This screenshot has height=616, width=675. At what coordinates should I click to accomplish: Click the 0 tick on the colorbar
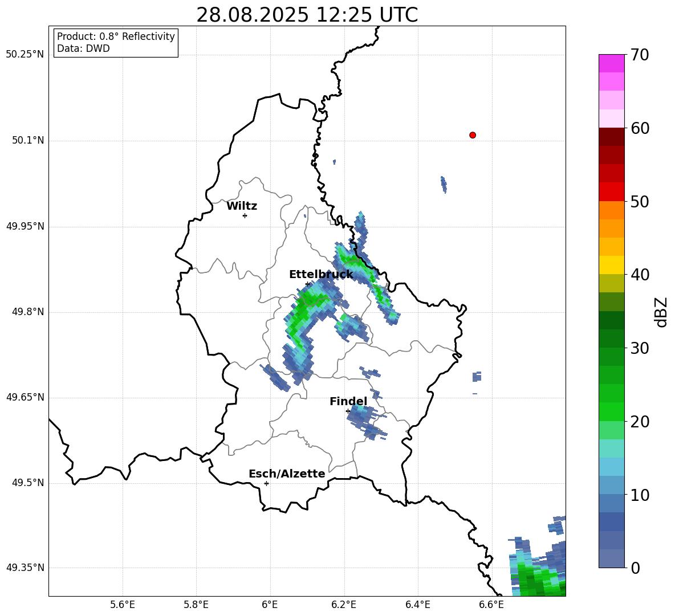635,568
